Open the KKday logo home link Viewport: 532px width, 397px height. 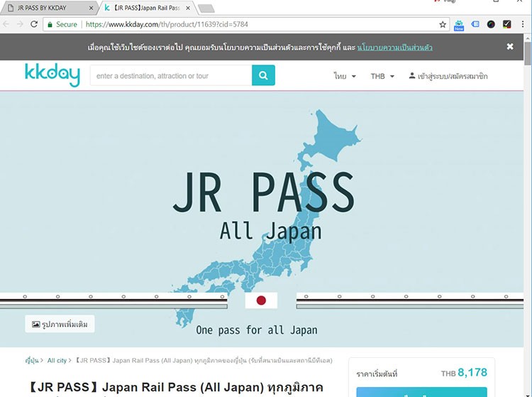52,75
